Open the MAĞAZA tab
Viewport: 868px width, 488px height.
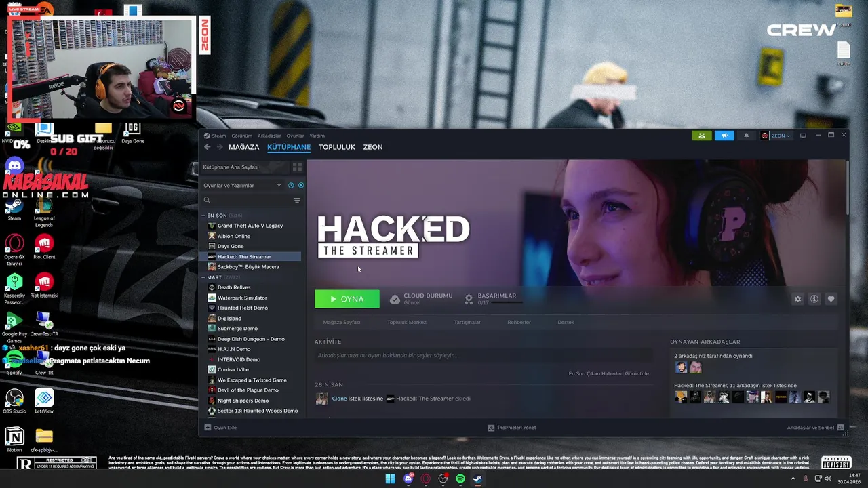click(244, 147)
